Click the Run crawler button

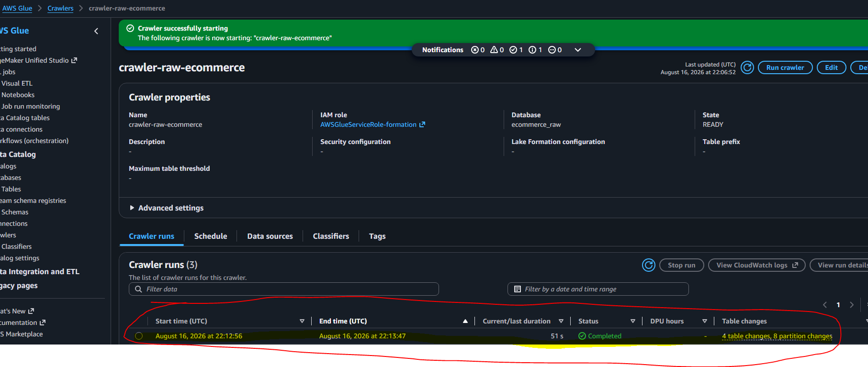(785, 67)
